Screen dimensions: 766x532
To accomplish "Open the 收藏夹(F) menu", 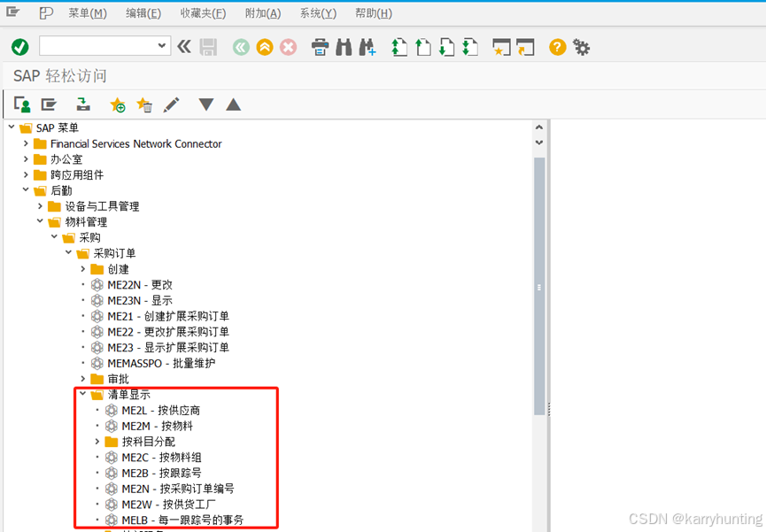I will [x=203, y=13].
